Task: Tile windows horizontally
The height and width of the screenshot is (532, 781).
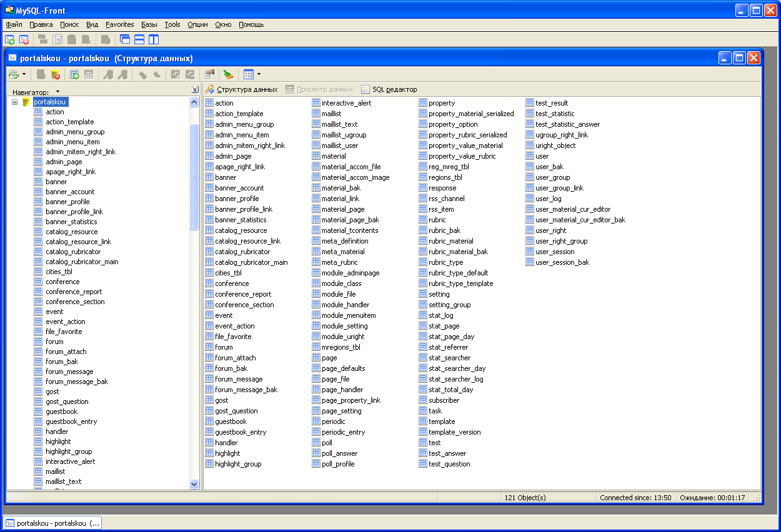Action: coord(139,39)
